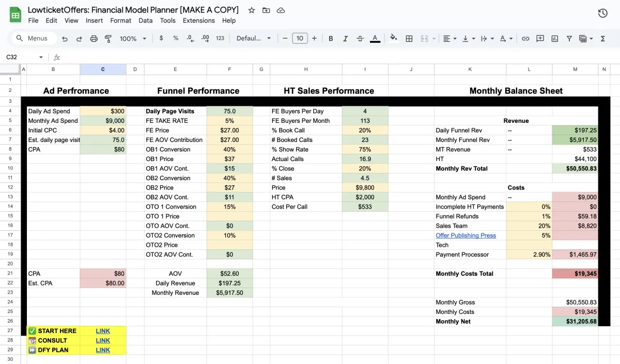The width and height of the screenshot is (620, 364).
Task: Print the spreadsheet
Action: point(94,38)
